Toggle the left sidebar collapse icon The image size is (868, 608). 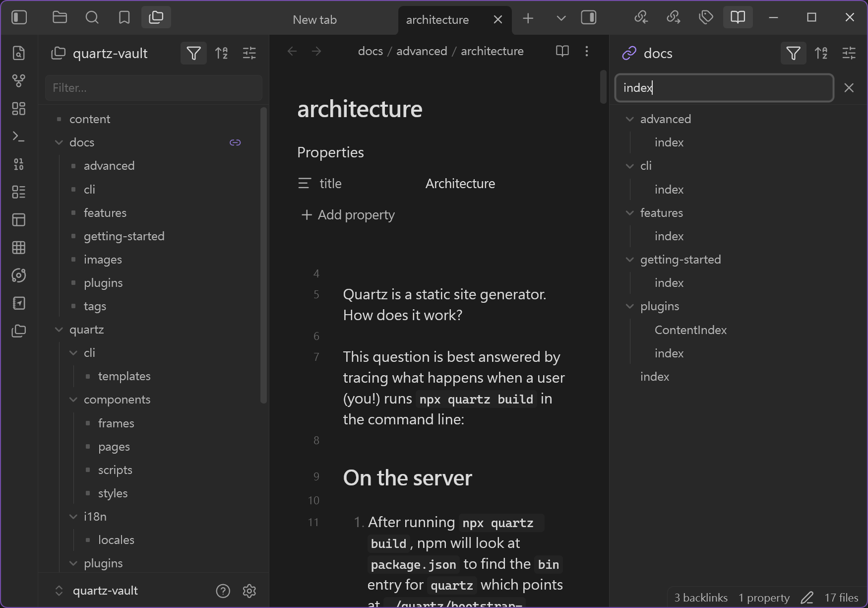point(19,18)
